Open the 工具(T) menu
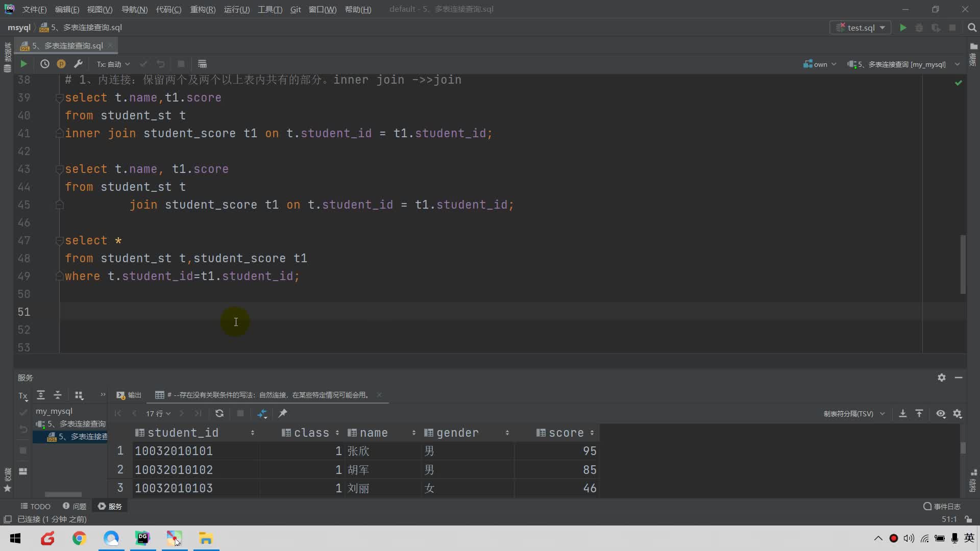Screen dimensions: 980x551 pos(270,9)
